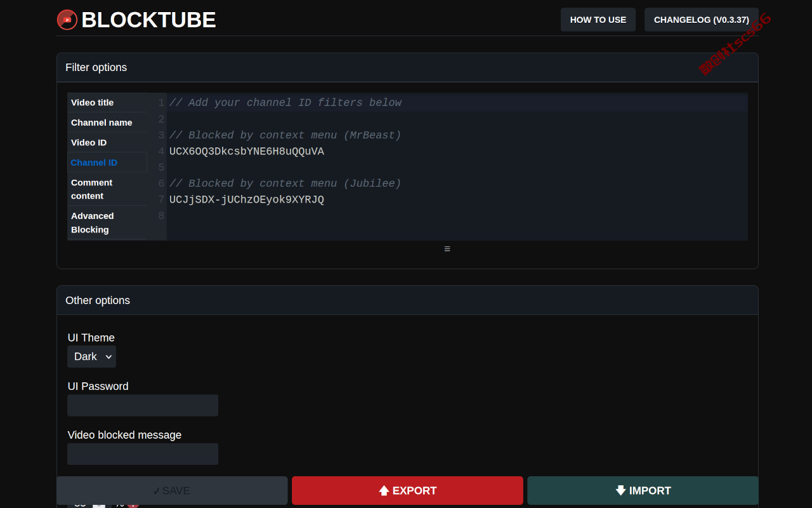Click the Other options panel header
The height and width of the screenshot is (508, 812).
pos(407,300)
